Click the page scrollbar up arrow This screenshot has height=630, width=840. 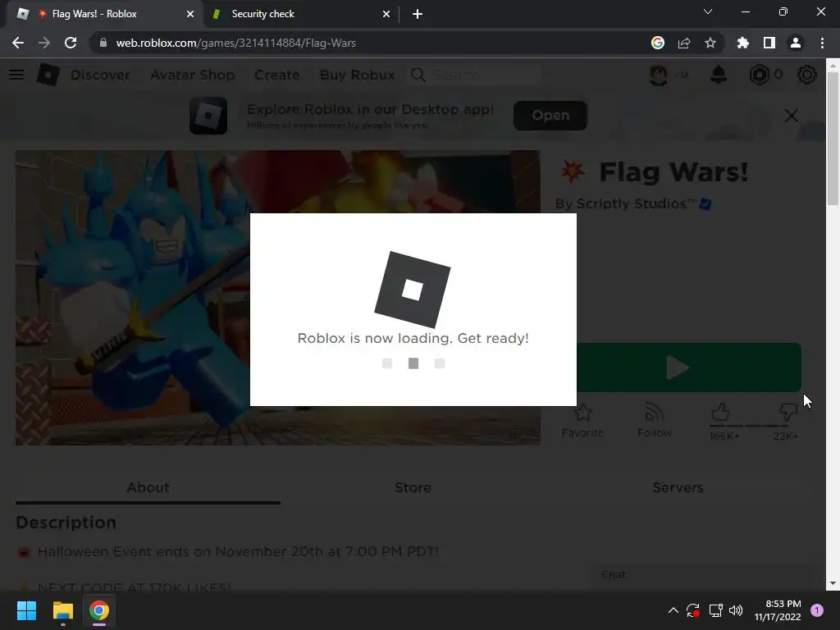pos(833,65)
